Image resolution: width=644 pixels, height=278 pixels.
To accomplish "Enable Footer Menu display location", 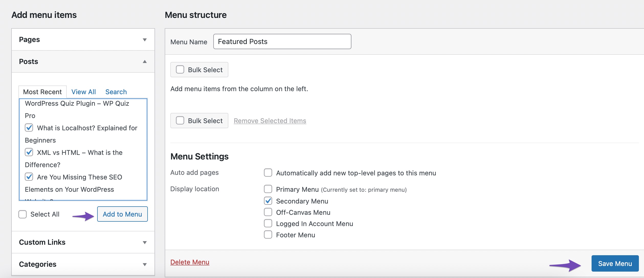I will pyautogui.click(x=267, y=234).
